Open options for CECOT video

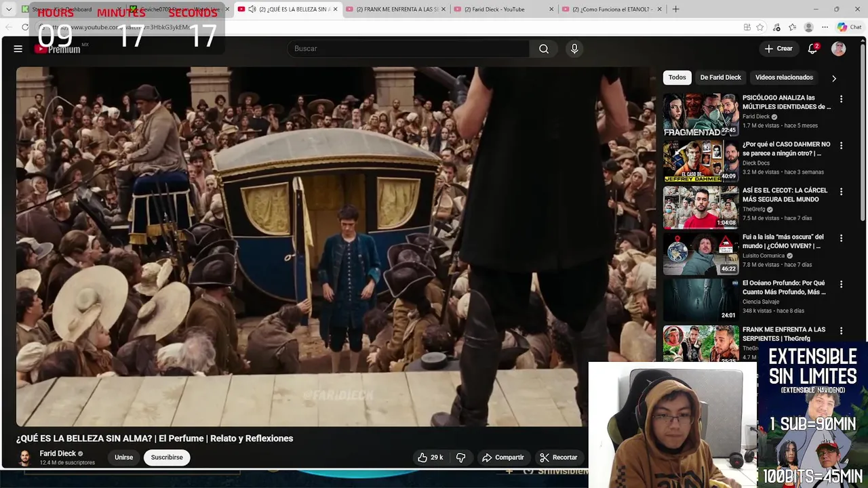(x=841, y=192)
